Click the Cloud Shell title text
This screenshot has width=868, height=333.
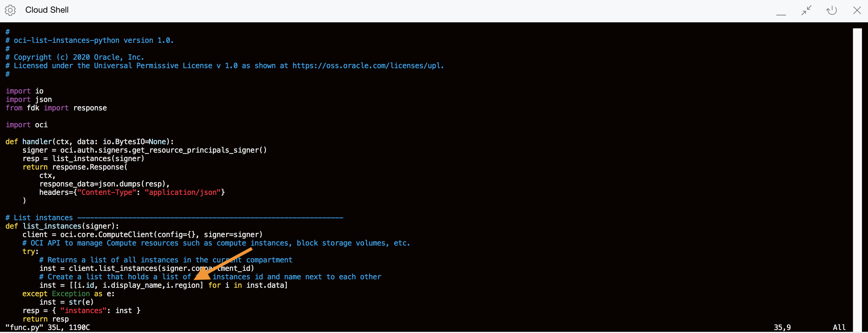[x=47, y=10]
